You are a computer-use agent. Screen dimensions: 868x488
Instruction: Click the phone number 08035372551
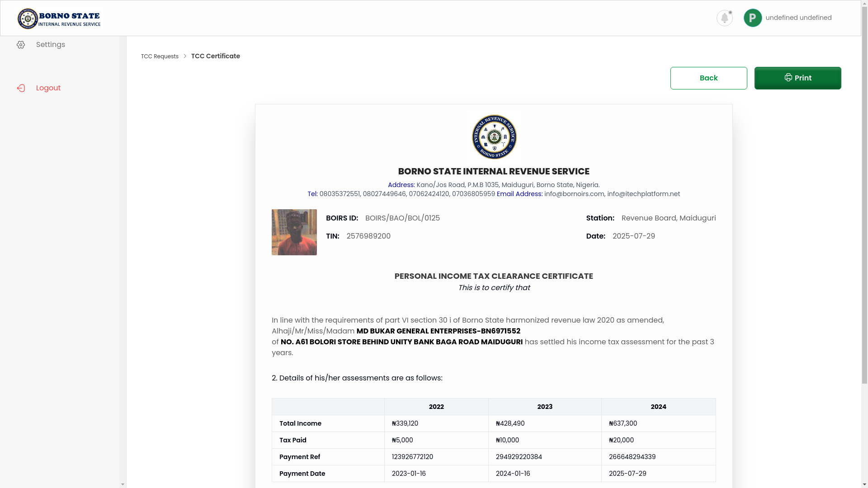click(340, 194)
